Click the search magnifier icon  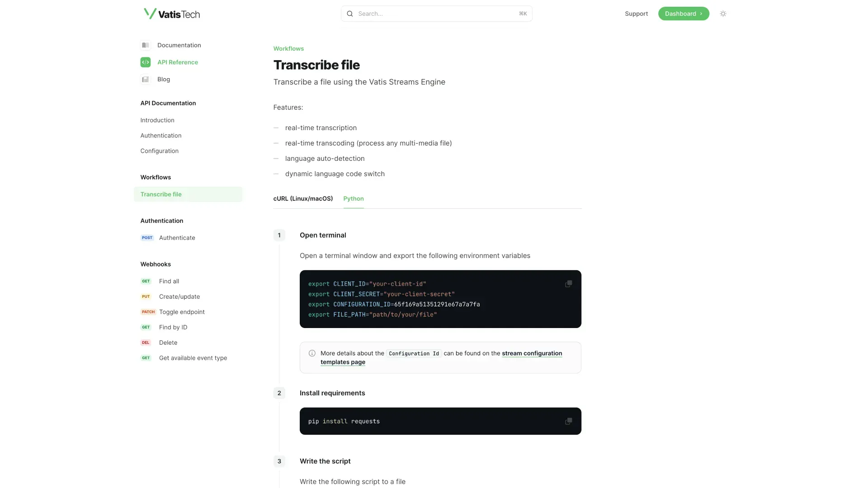[x=349, y=14]
